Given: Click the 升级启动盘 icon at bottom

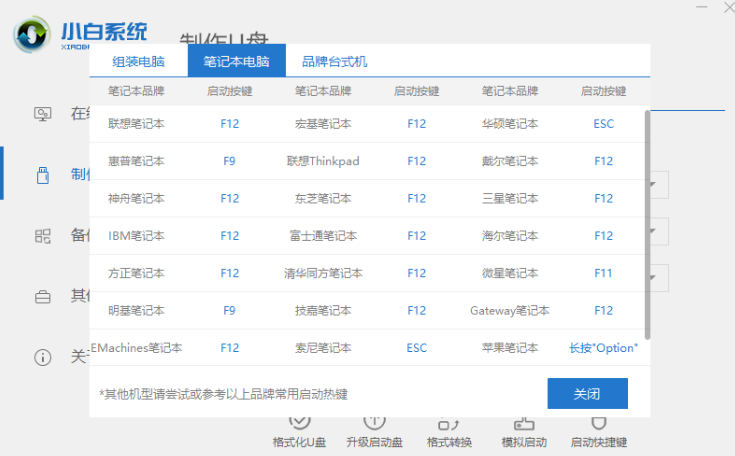Looking at the screenshot, I should 374,423.
